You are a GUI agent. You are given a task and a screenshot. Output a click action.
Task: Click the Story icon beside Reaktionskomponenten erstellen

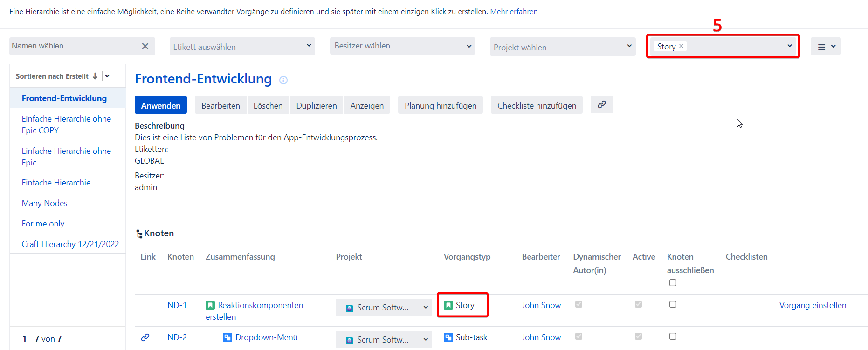pyautogui.click(x=210, y=305)
